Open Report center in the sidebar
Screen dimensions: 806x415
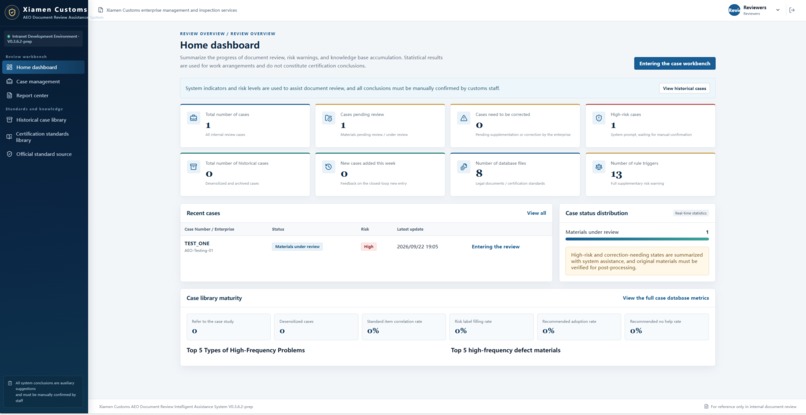pos(43,95)
